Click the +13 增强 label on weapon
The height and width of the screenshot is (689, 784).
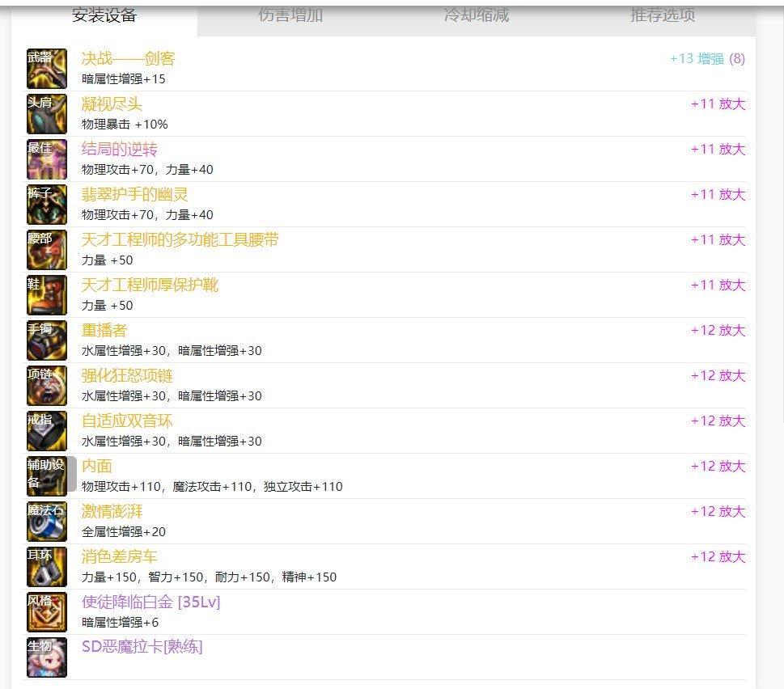697,59
